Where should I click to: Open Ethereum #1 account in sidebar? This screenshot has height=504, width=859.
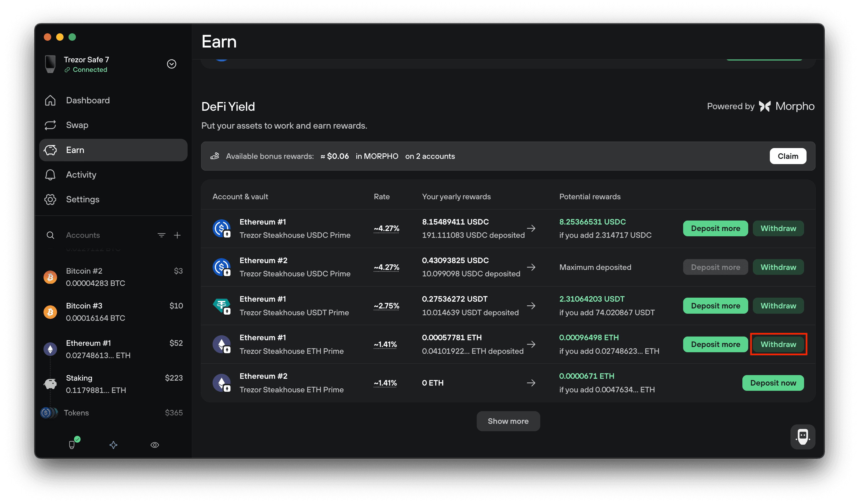coord(113,349)
